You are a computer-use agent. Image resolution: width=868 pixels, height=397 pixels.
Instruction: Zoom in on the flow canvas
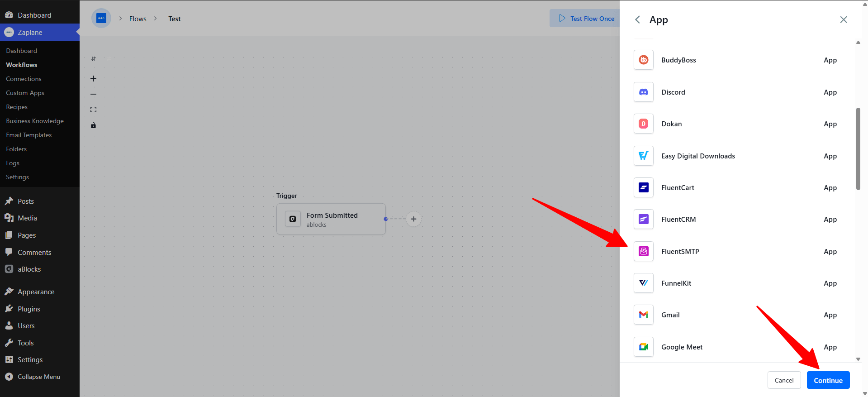93,79
